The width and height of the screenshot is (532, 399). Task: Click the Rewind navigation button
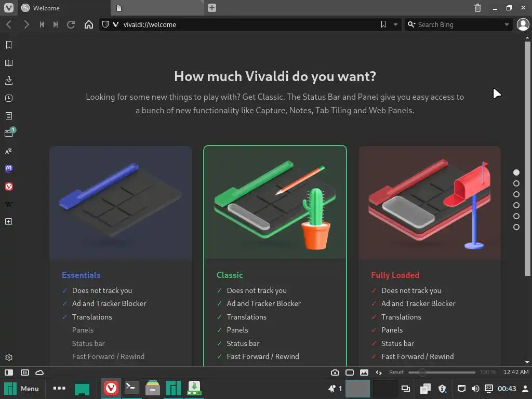[42, 24]
